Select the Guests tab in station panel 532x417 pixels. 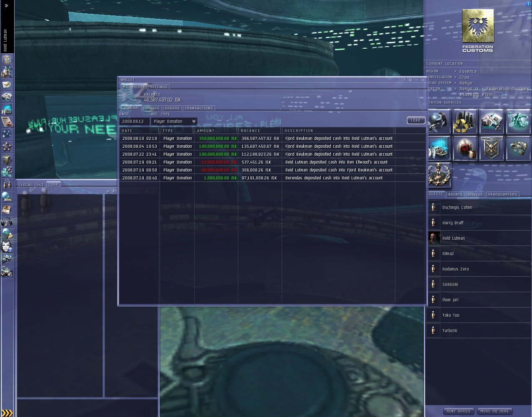pyautogui.click(x=436, y=194)
